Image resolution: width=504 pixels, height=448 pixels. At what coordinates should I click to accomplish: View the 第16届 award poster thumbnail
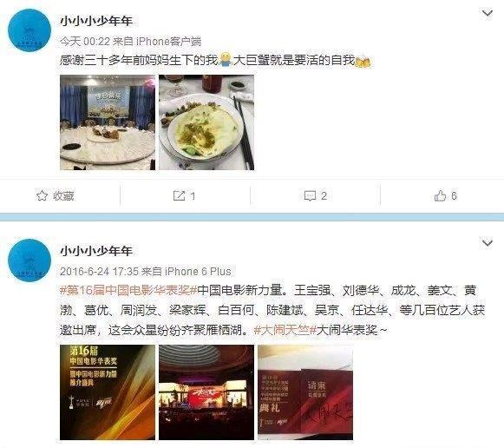point(108,392)
